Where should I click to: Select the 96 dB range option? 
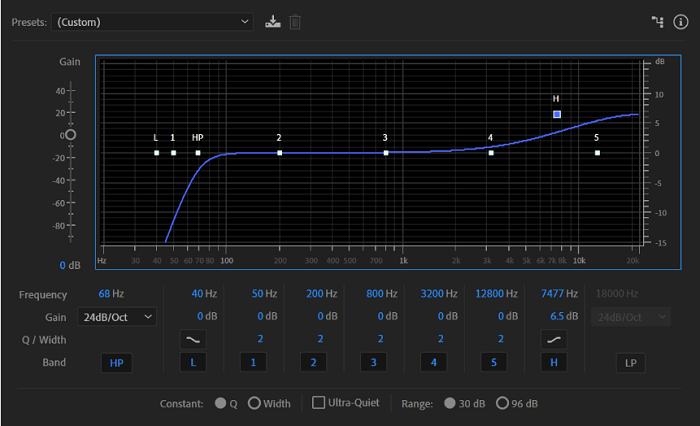(502, 403)
